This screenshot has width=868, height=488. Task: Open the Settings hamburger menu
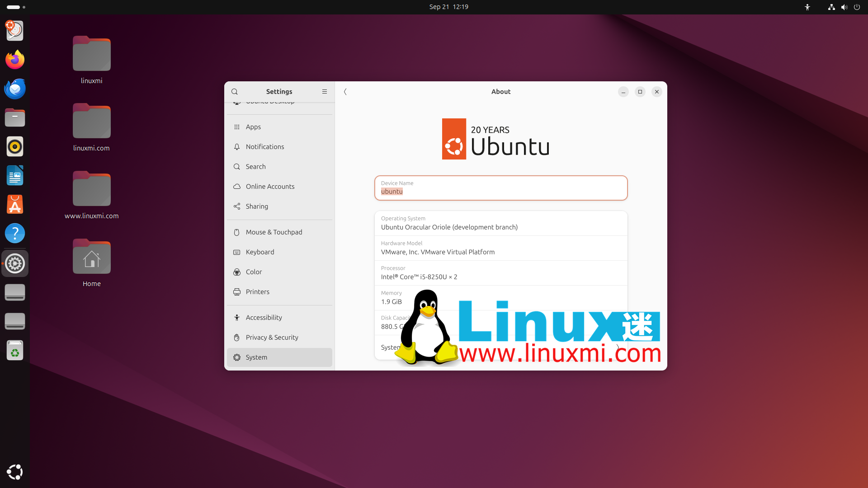pos(325,92)
